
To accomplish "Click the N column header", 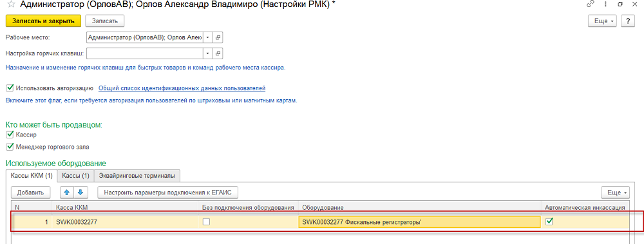I will 32,207.
